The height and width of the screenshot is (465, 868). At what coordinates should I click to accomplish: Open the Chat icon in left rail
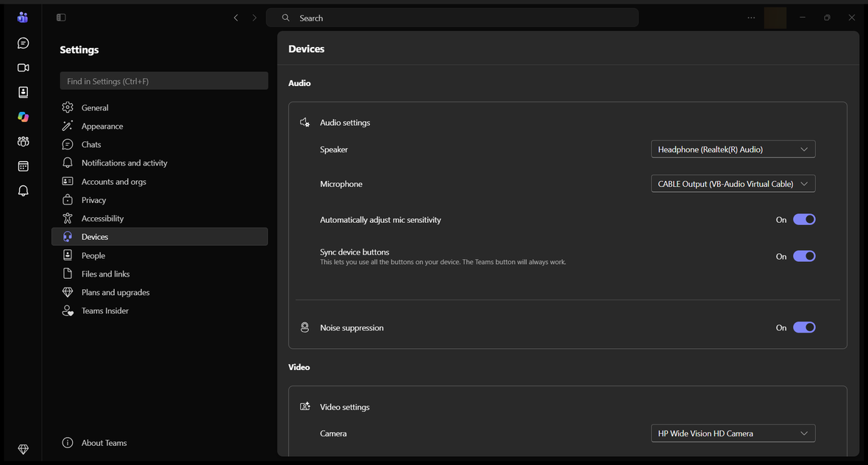(23, 43)
